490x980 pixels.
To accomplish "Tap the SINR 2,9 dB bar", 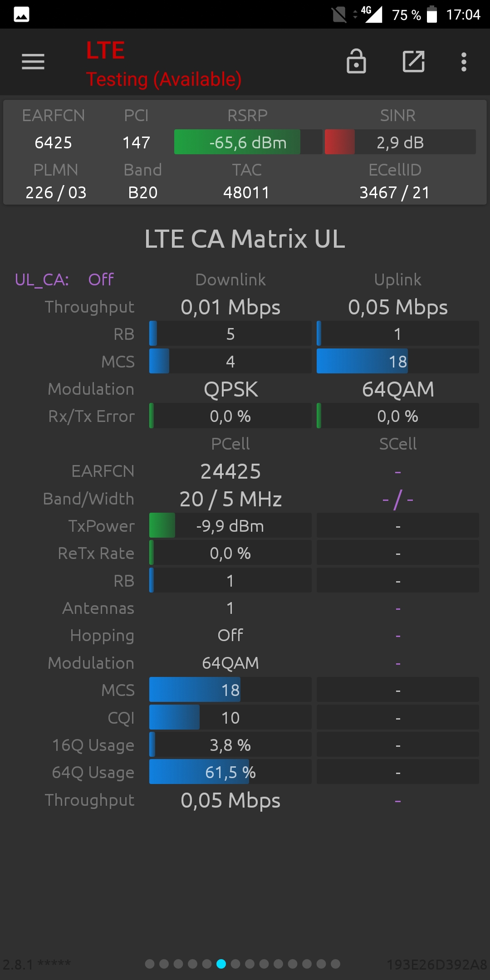I will 400,142.
